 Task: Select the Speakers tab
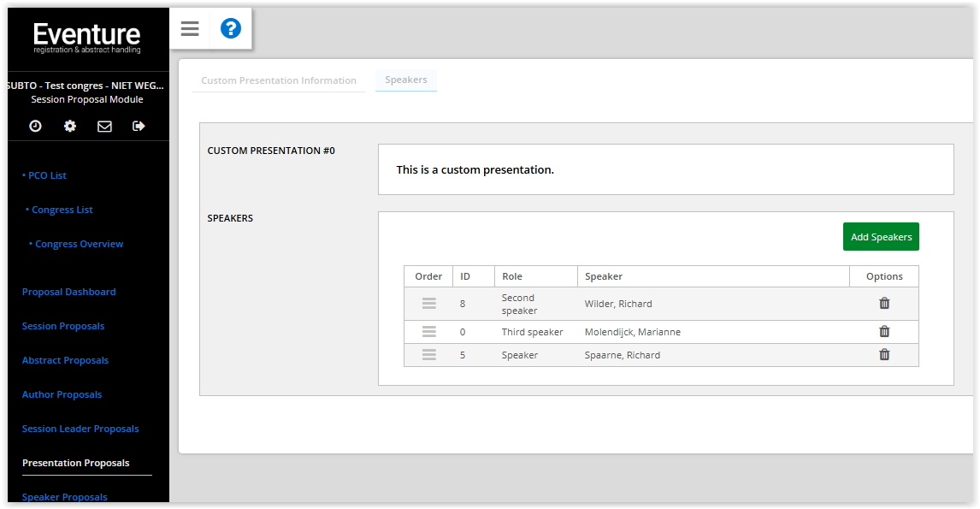406,80
